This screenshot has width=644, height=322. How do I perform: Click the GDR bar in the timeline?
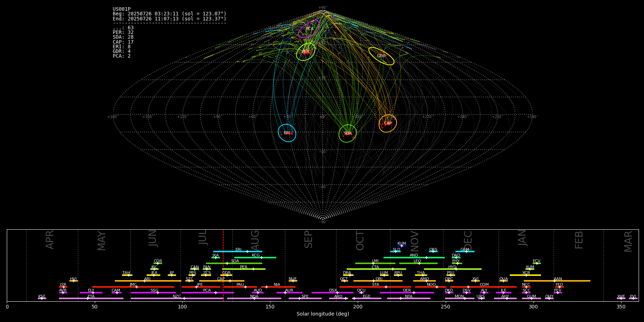[226, 275]
